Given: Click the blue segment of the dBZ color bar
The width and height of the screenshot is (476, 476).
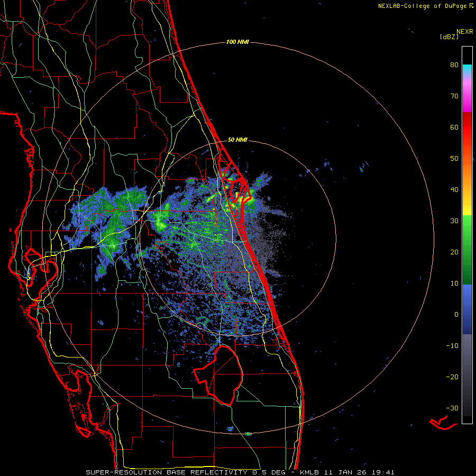Looking at the screenshot, I should tap(467, 309).
